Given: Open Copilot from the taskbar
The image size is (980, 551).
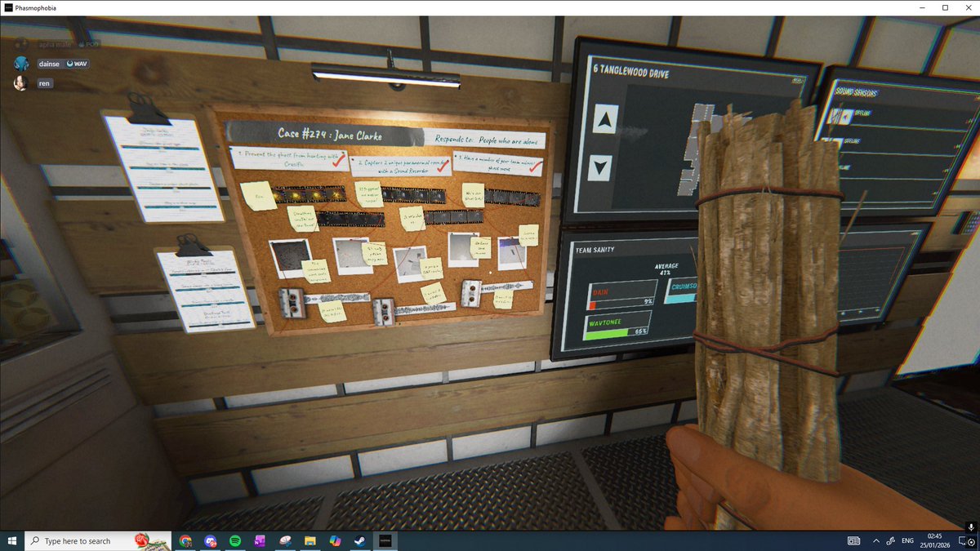Looking at the screenshot, I should [334, 540].
